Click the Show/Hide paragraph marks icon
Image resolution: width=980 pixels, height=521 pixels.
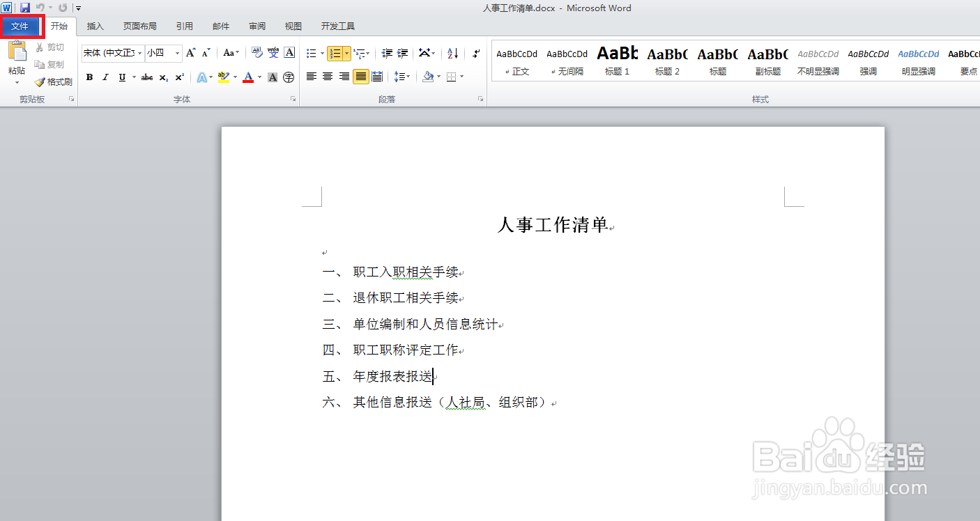[476, 53]
